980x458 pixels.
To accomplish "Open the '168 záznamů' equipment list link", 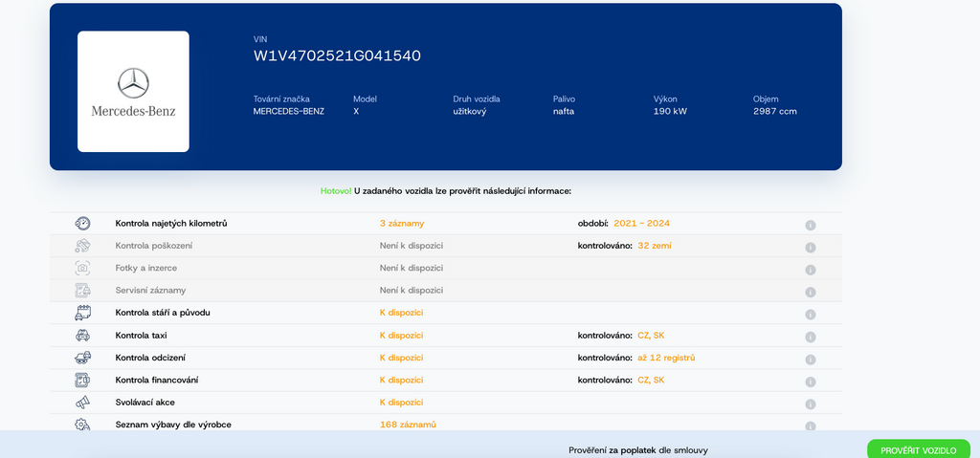I will [x=408, y=425].
